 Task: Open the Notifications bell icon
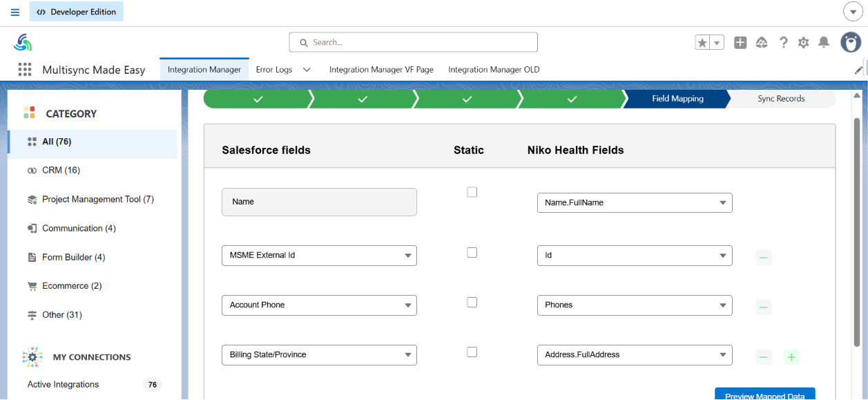[823, 43]
